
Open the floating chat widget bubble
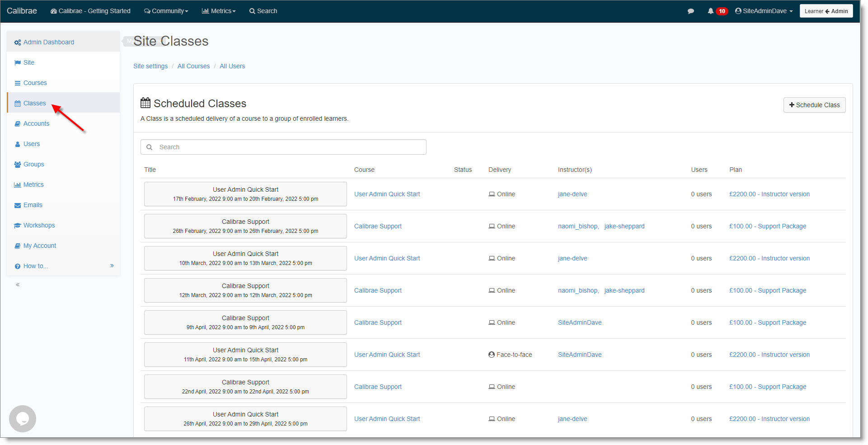[x=23, y=419]
